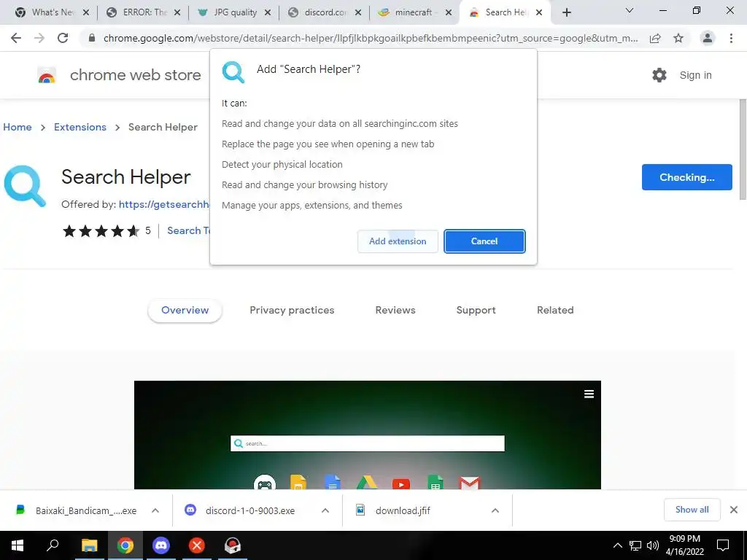This screenshot has width=747, height=560.
Task: Open the notification center icon
Action: (723, 545)
